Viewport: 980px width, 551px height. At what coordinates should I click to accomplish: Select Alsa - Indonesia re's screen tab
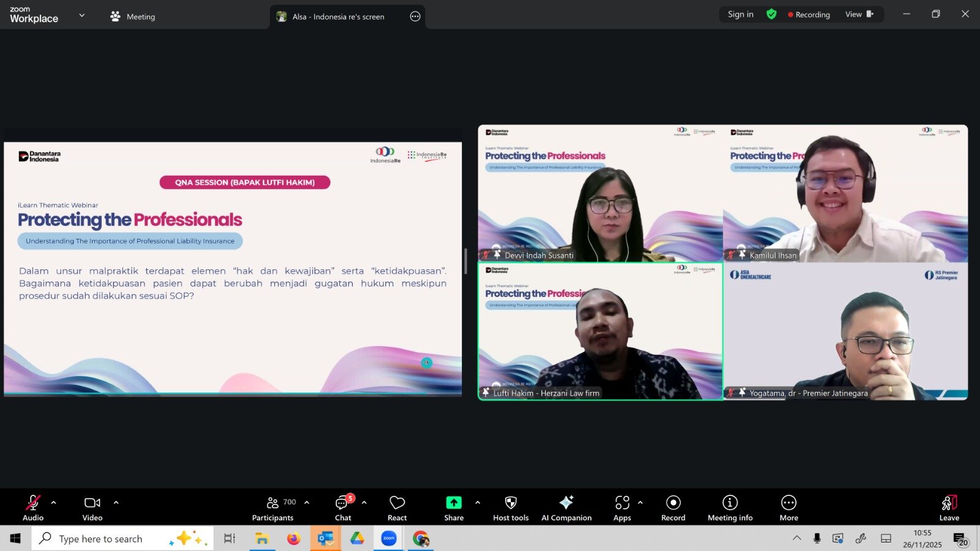click(x=338, y=17)
